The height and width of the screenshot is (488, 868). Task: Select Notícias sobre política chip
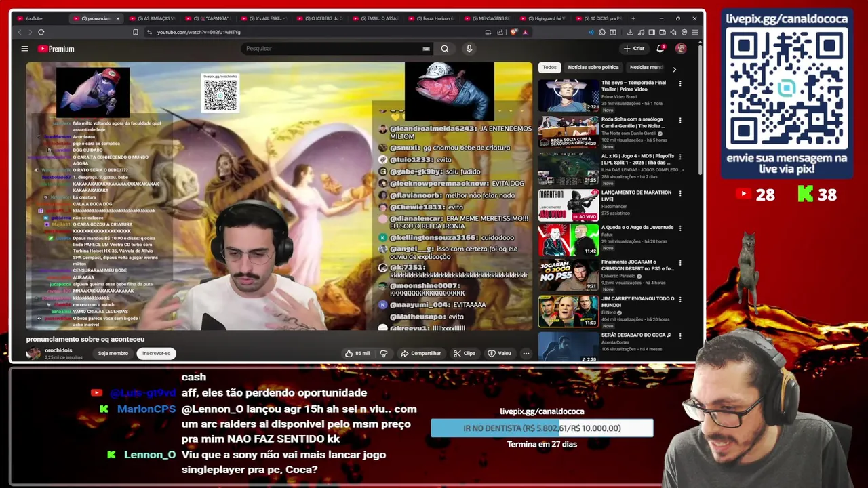[593, 67]
